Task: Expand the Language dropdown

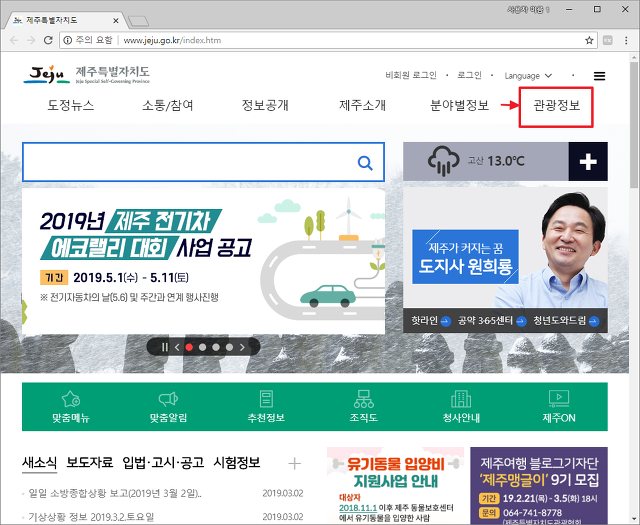Action: (528, 76)
